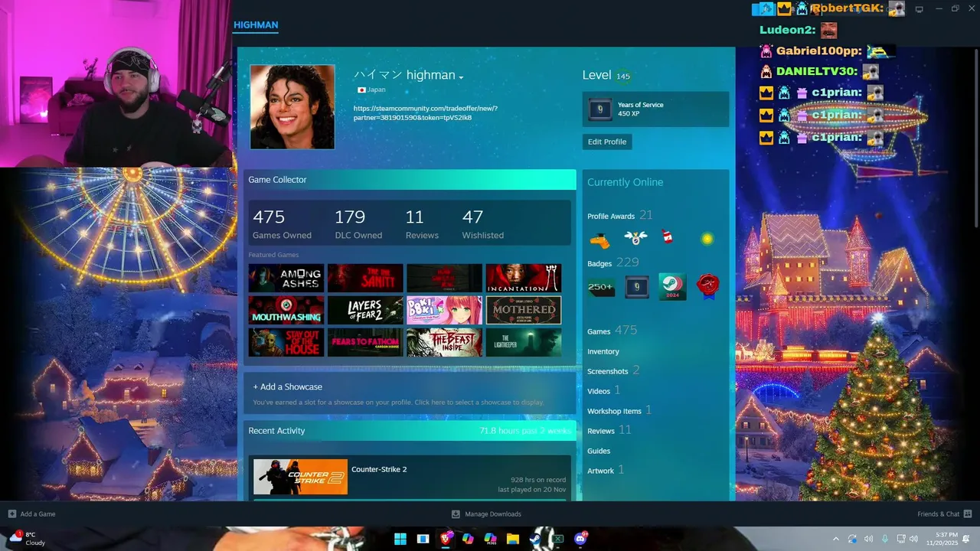The image size is (980, 551).
Task: Open the taskbar weather widget
Action: [x=27, y=539]
